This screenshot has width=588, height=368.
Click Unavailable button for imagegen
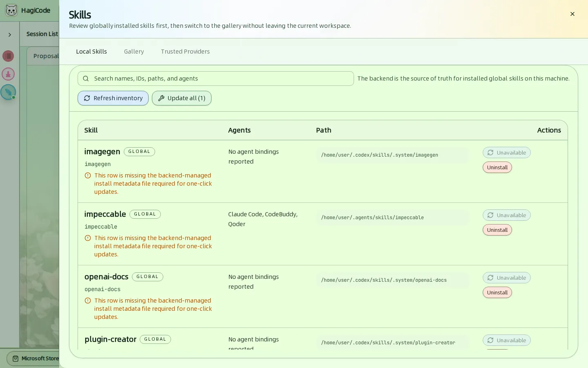[507, 153]
